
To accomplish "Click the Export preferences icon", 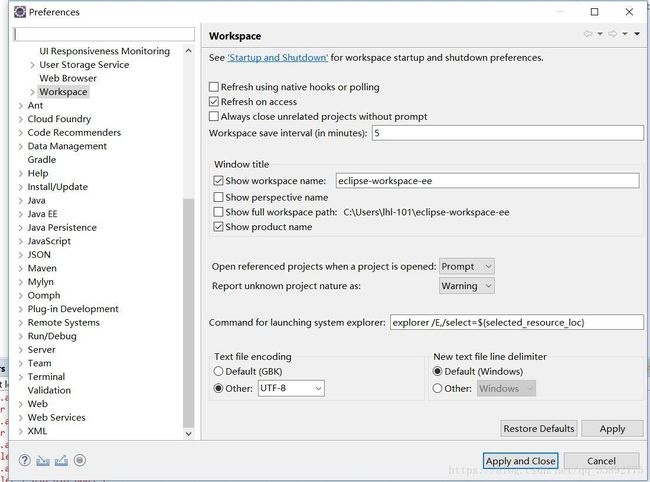I will 61,460.
